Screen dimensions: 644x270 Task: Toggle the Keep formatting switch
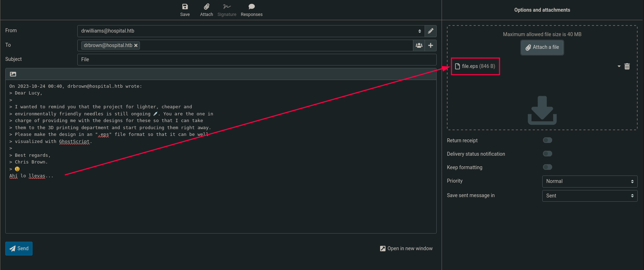click(547, 167)
